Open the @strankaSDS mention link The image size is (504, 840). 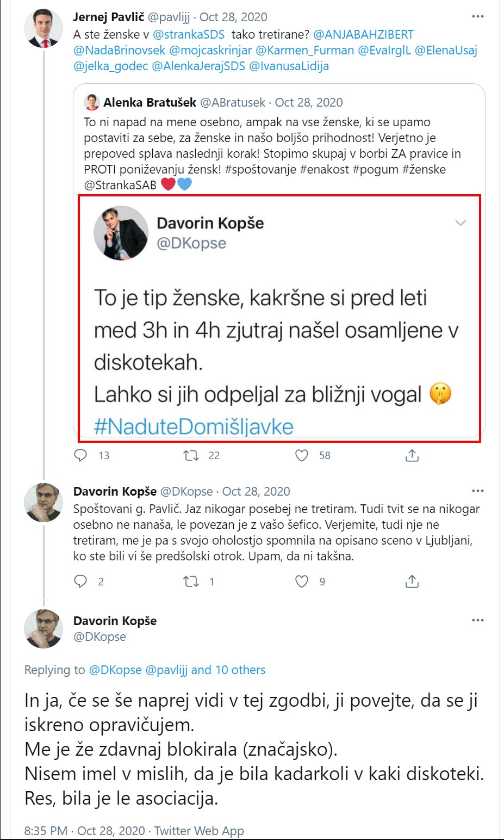point(189,35)
